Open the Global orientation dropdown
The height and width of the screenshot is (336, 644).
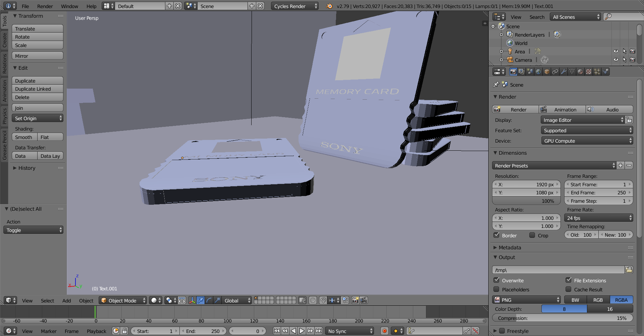pyautogui.click(x=236, y=300)
